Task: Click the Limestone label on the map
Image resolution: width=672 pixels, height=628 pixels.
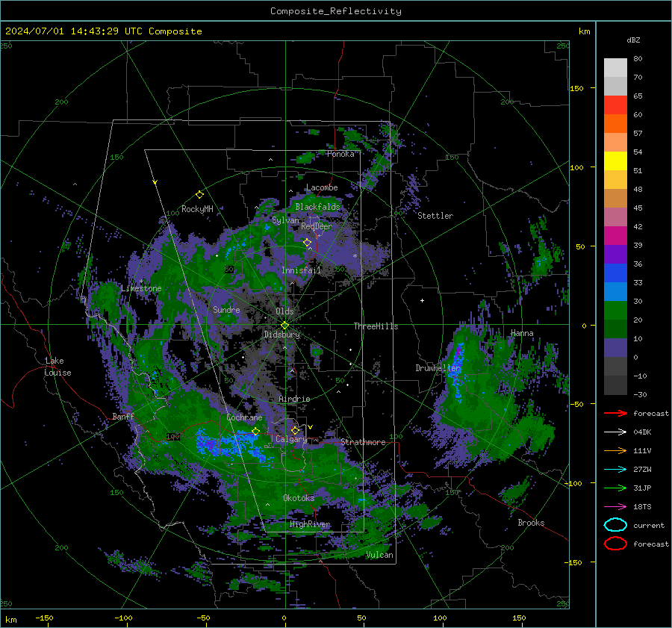Action: [141, 288]
